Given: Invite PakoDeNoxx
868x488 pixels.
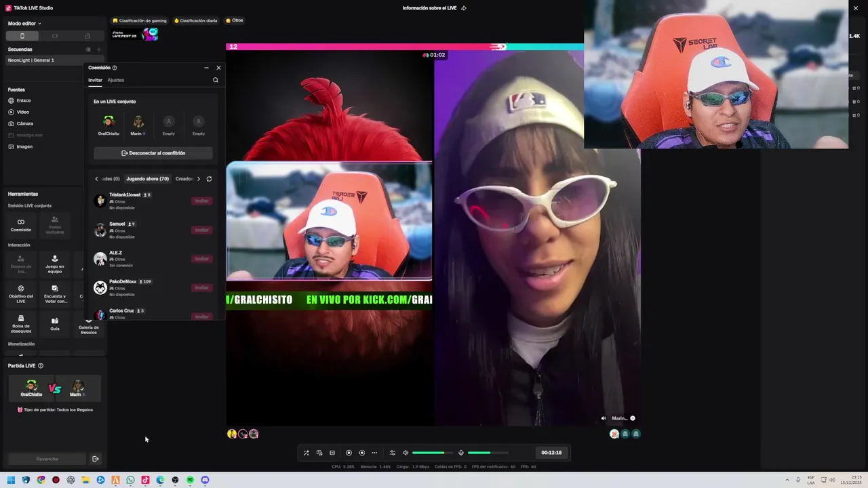Looking at the screenshot, I should (202, 287).
